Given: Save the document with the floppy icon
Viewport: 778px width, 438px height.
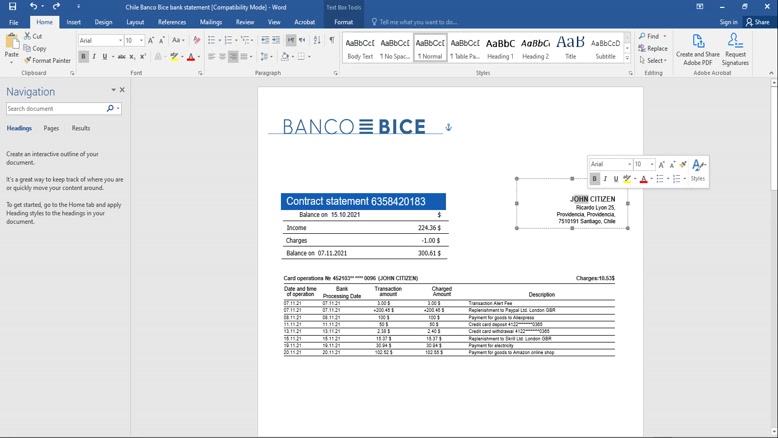Looking at the screenshot, I should (x=12, y=6).
